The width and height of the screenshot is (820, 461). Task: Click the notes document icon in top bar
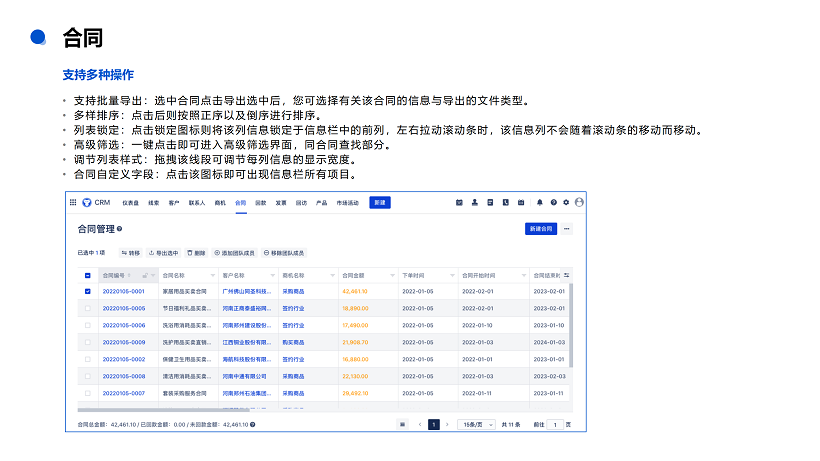click(x=490, y=202)
